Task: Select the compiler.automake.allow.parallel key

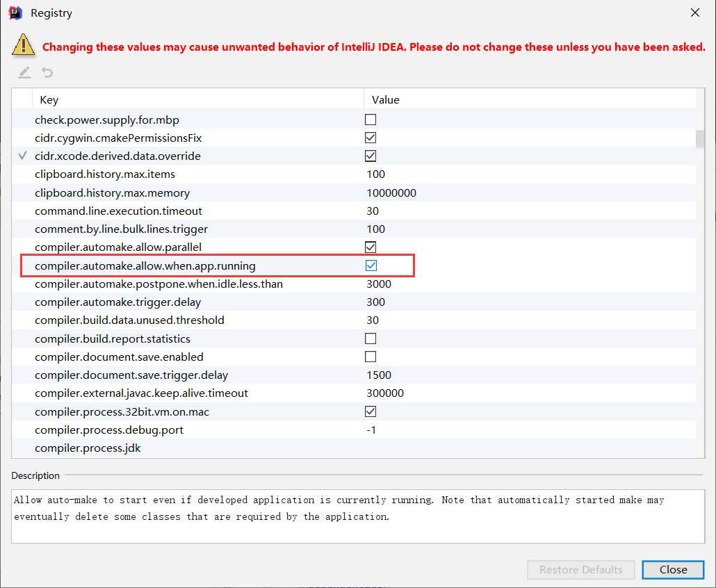Action: pos(118,247)
